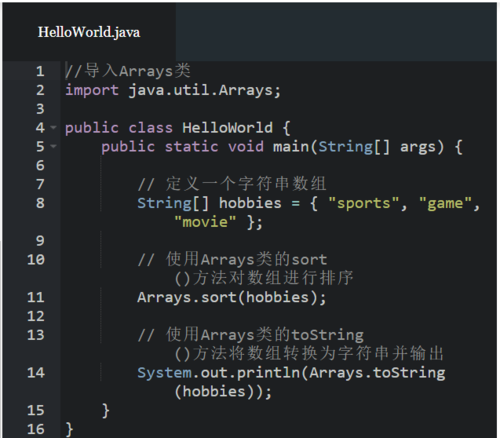Click the "game" string literal
The height and width of the screenshot is (438, 500).
pyautogui.click(x=445, y=203)
